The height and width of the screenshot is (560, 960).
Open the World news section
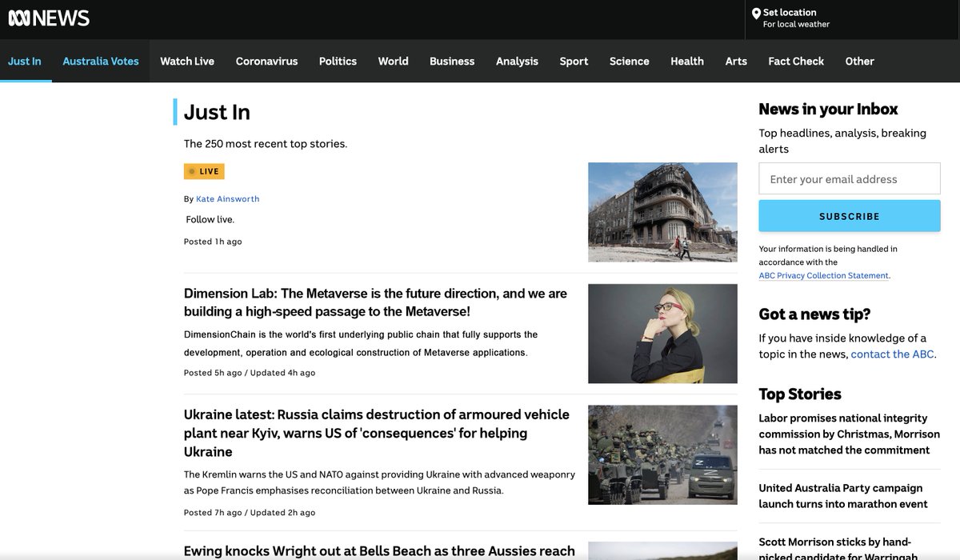click(394, 61)
